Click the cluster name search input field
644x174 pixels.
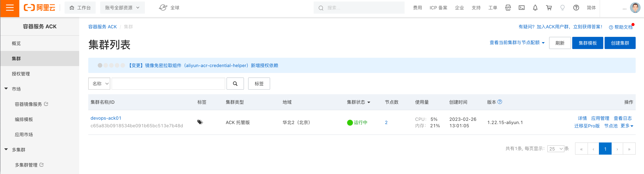(x=168, y=84)
